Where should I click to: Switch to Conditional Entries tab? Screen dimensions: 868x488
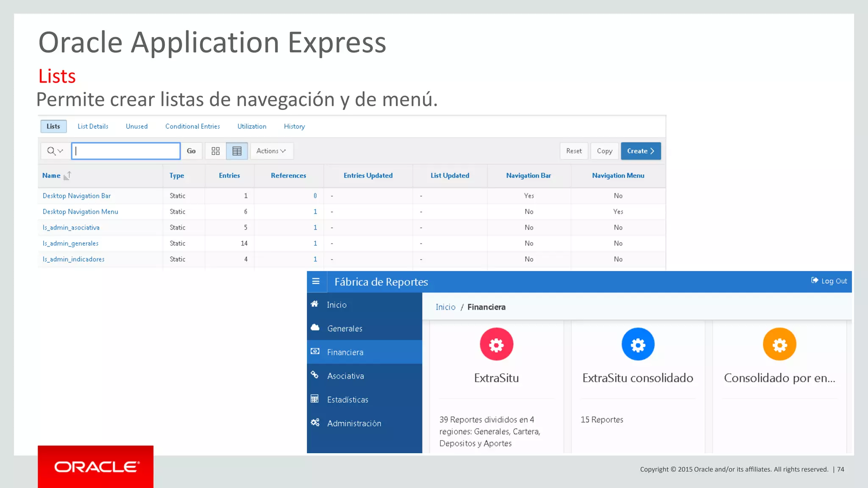tap(192, 126)
